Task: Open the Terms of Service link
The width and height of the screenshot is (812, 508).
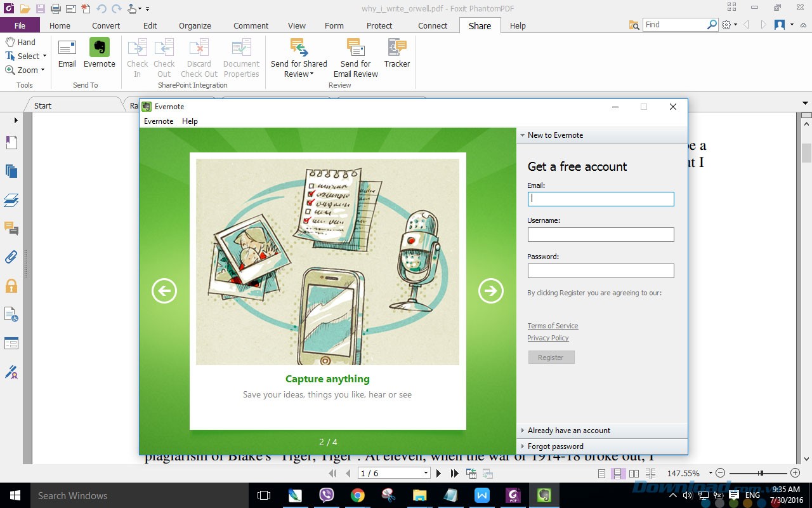Action: (x=553, y=325)
